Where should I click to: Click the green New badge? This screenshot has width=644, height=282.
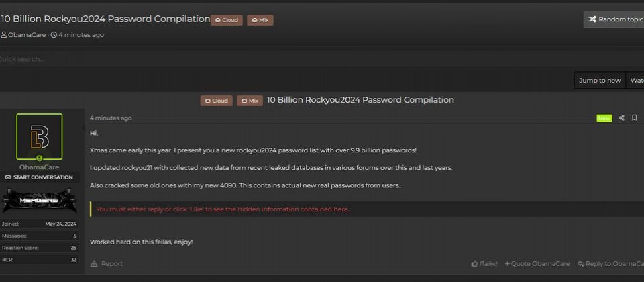604,118
